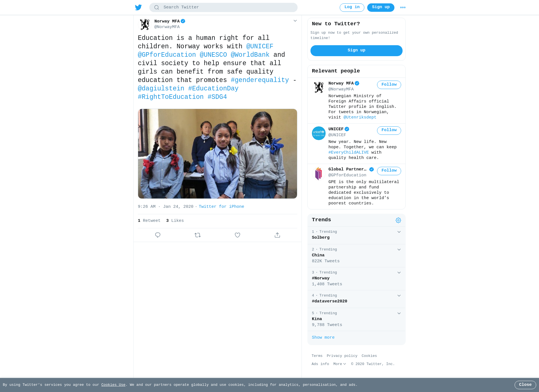Open the three-dots more menu in header

(x=403, y=8)
